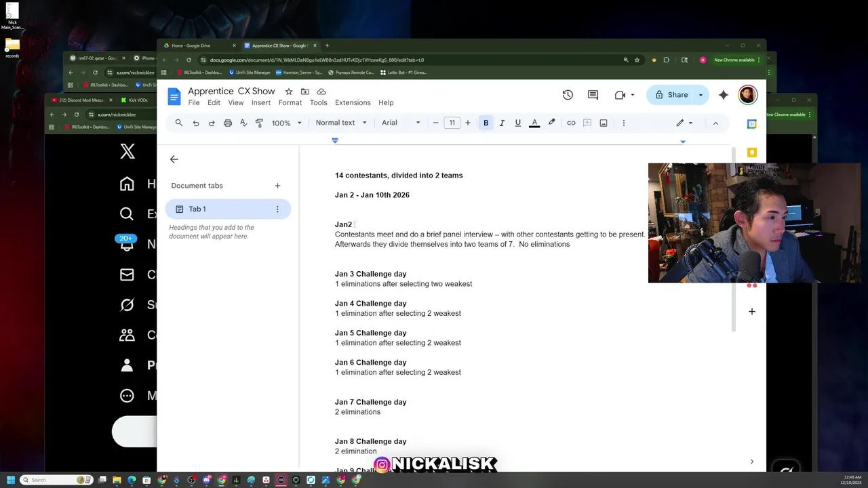Screen dimensions: 868x488
Task: Open the Insert menu
Action: pos(261,103)
